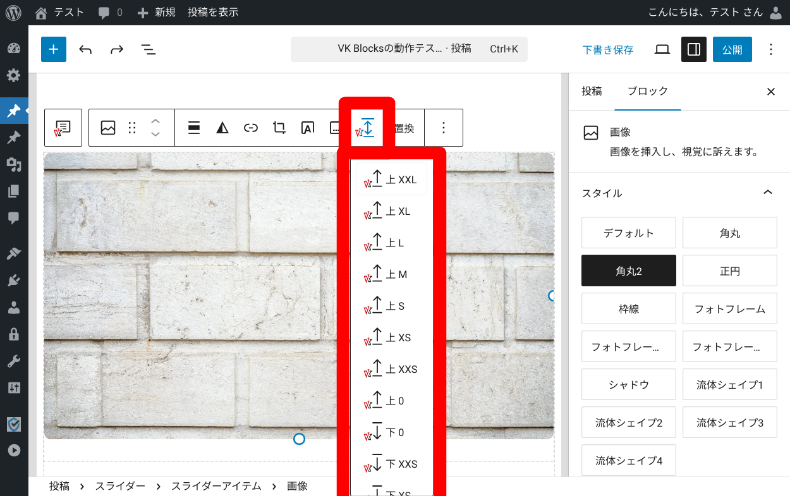Click スライダーアイテム in the breadcrumb

click(x=216, y=486)
